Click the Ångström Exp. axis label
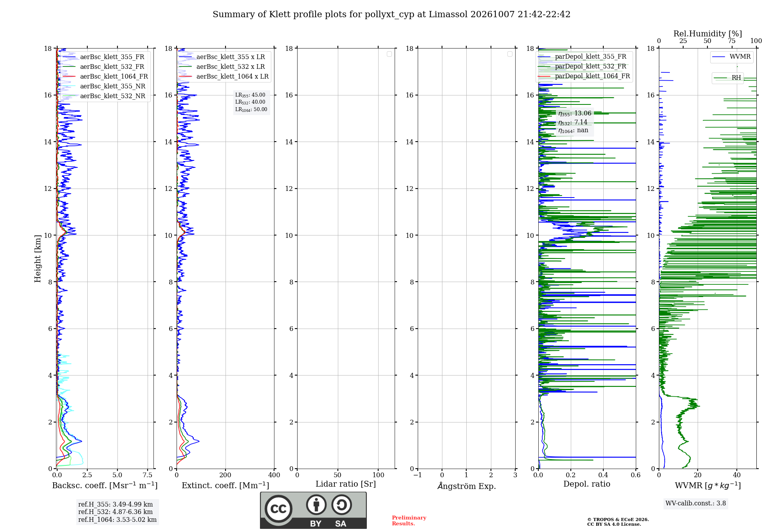The image size is (783, 532). click(467, 486)
